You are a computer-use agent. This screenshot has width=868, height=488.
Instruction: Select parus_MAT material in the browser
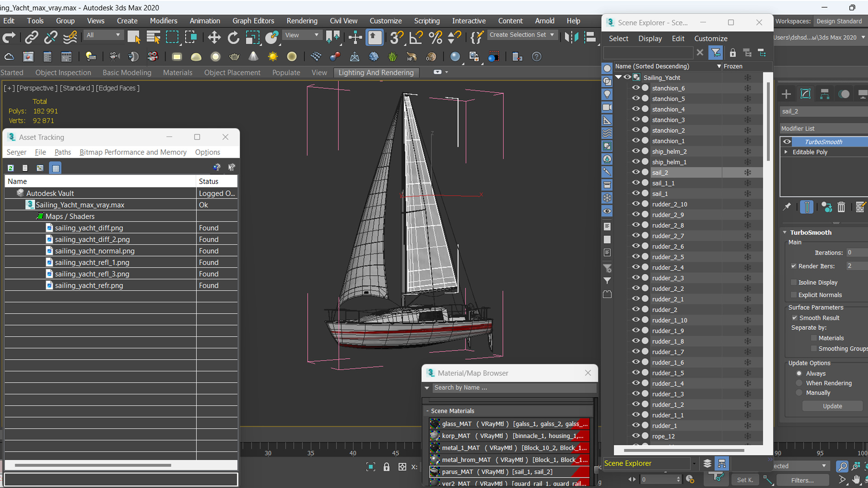click(x=509, y=472)
